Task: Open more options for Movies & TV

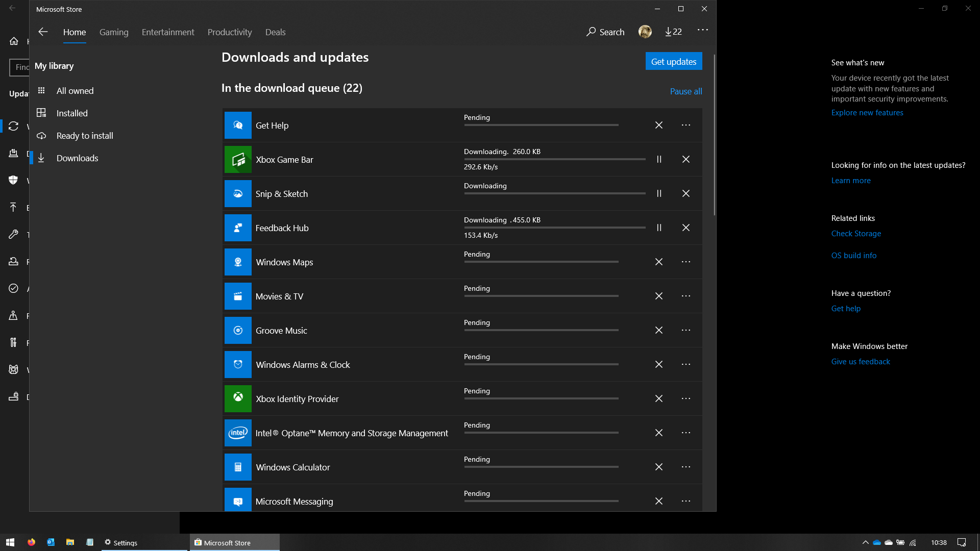Action: (686, 296)
